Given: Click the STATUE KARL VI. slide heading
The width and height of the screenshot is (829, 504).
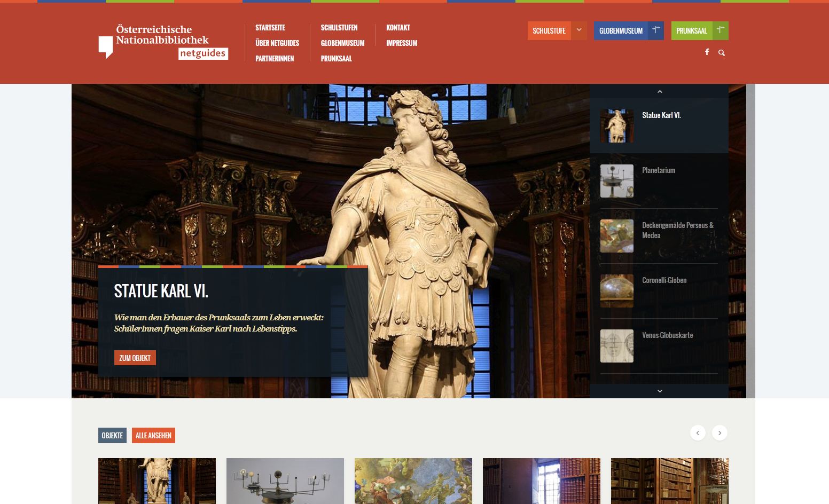Looking at the screenshot, I should pos(161,291).
